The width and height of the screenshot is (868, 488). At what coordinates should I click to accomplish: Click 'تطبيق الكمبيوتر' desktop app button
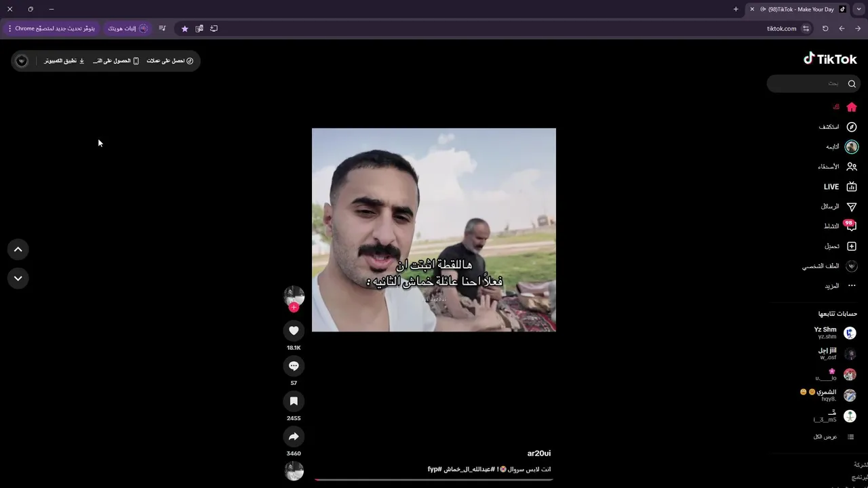[64, 61]
